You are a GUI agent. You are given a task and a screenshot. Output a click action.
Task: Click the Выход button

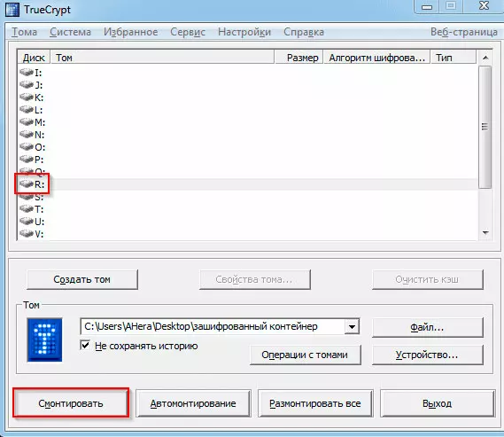[x=438, y=403]
